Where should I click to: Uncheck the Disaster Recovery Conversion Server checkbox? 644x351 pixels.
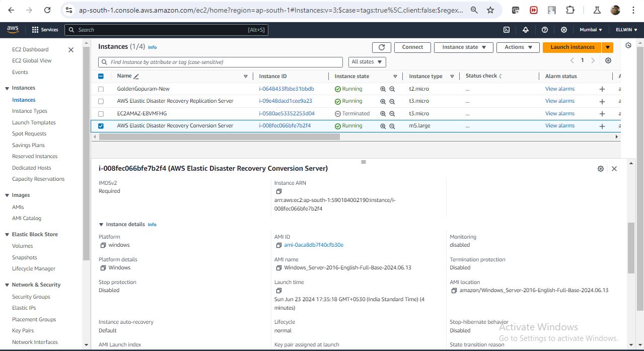click(101, 126)
